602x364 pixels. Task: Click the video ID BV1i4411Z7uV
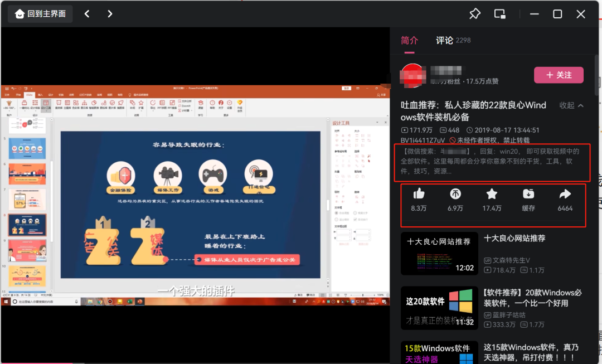pyautogui.click(x=423, y=140)
